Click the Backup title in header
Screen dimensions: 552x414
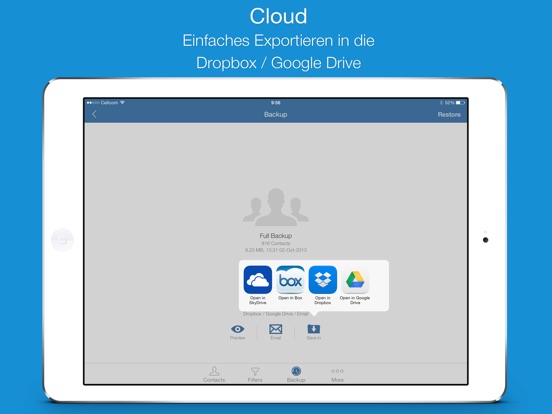(x=276, y=114)
